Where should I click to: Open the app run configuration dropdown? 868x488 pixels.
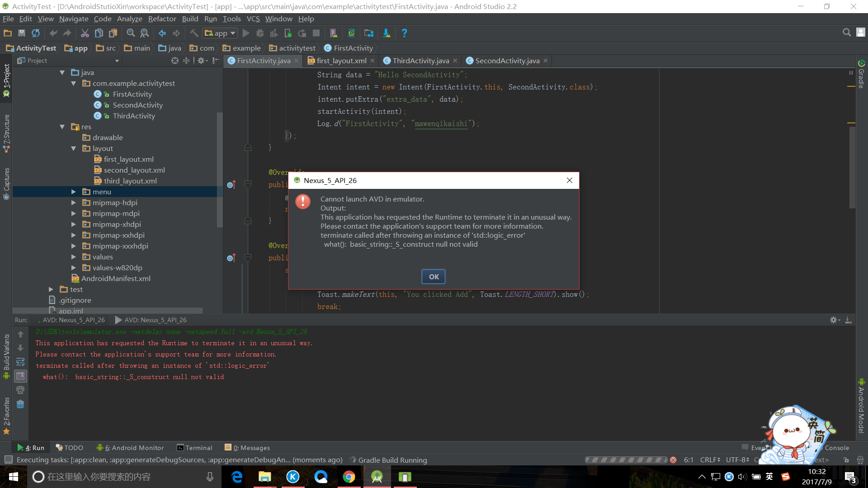220,33
